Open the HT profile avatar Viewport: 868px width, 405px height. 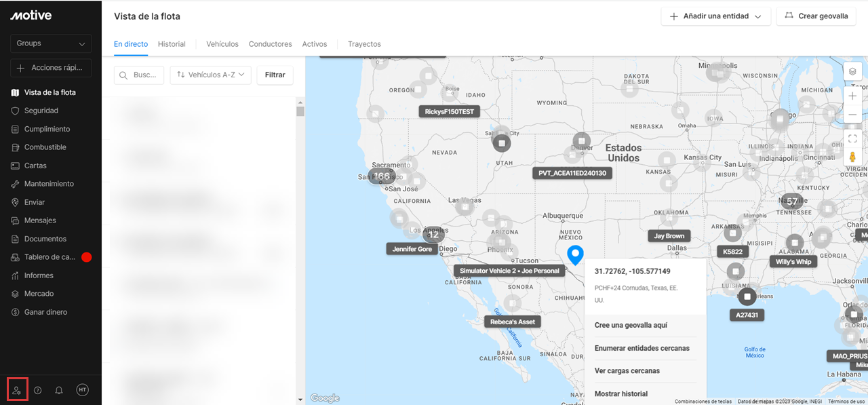point(82,389)
